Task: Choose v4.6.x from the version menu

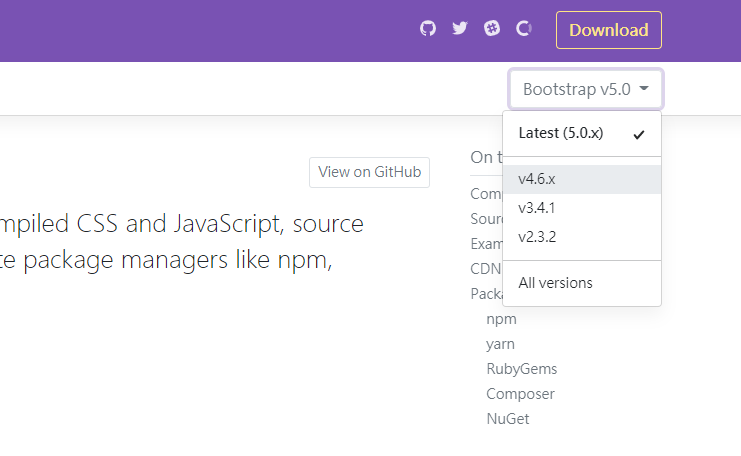Action: (x=537, y=179)
